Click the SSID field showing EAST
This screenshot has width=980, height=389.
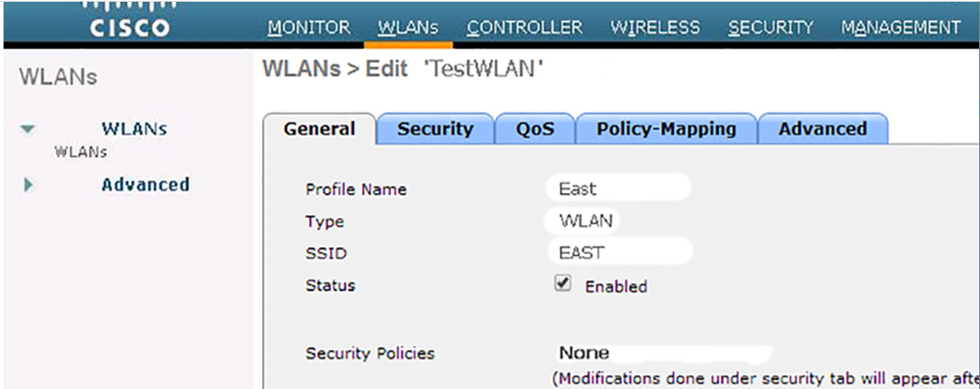coord(619,252)
